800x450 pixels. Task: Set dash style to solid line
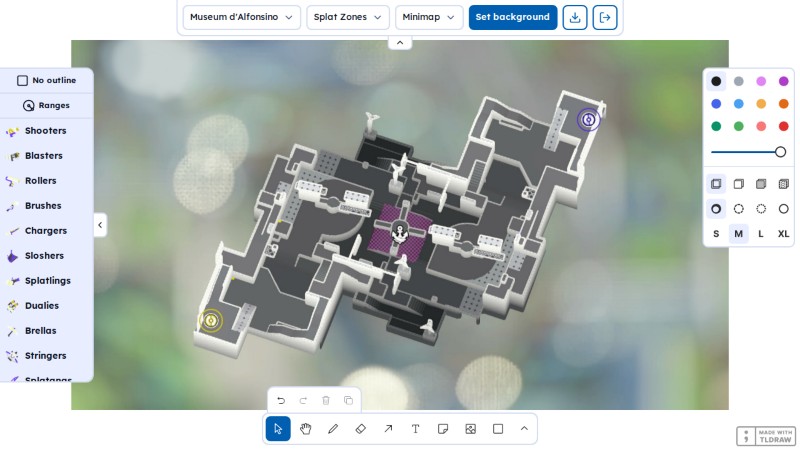pyautogui.click(x=784, y=209)
